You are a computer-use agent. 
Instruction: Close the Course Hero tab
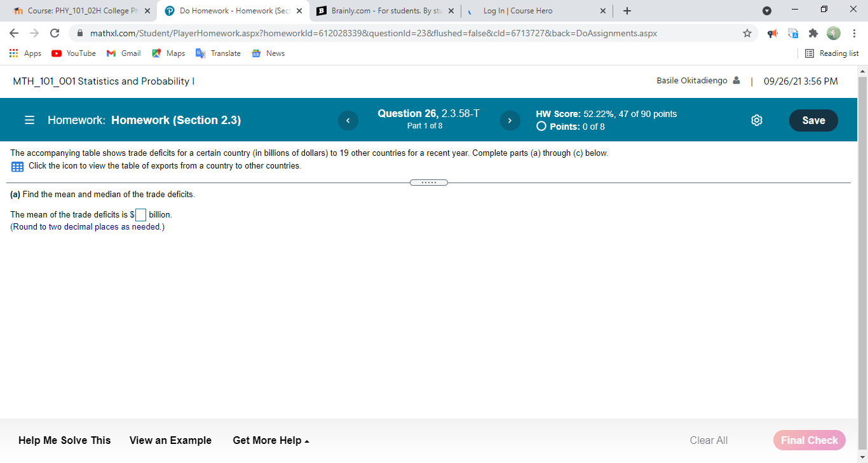point(603,11)
